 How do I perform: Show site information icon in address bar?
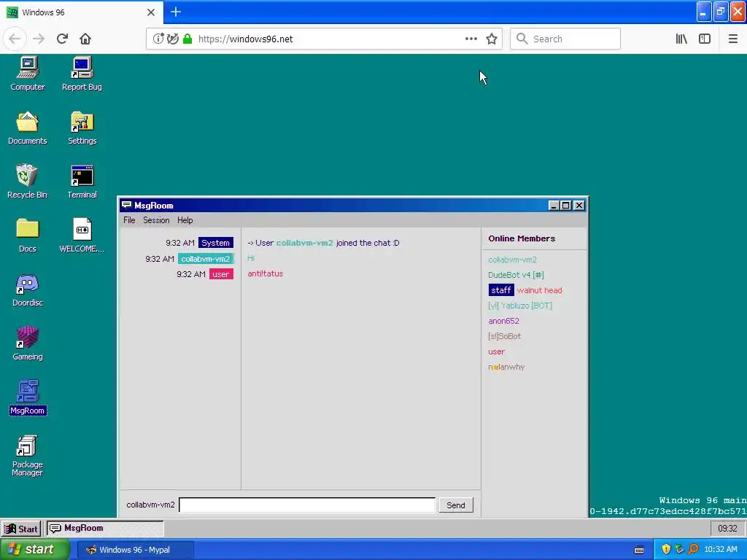pos(158,39)
